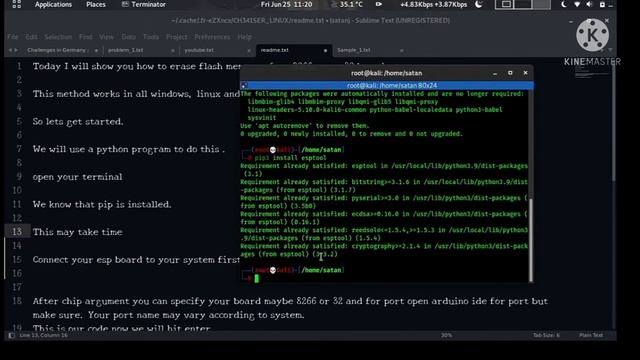Click the terminal grouping icon in pane titlebar
The image size is (640, 360).
tap(244, 85)
